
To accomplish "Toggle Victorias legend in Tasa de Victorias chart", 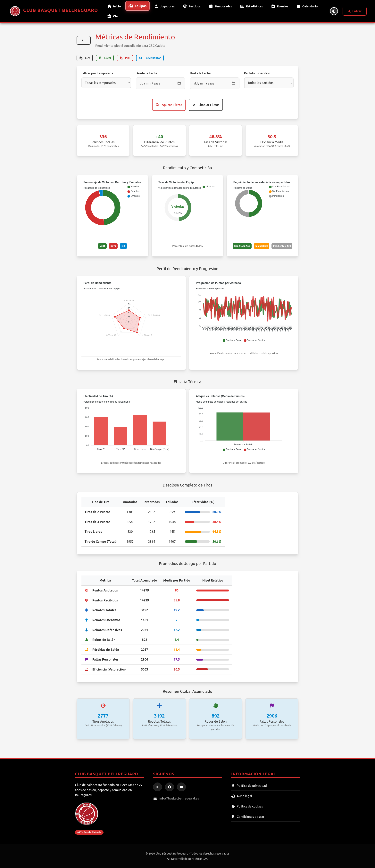I will pyautogui.click(x=209, y=187).
